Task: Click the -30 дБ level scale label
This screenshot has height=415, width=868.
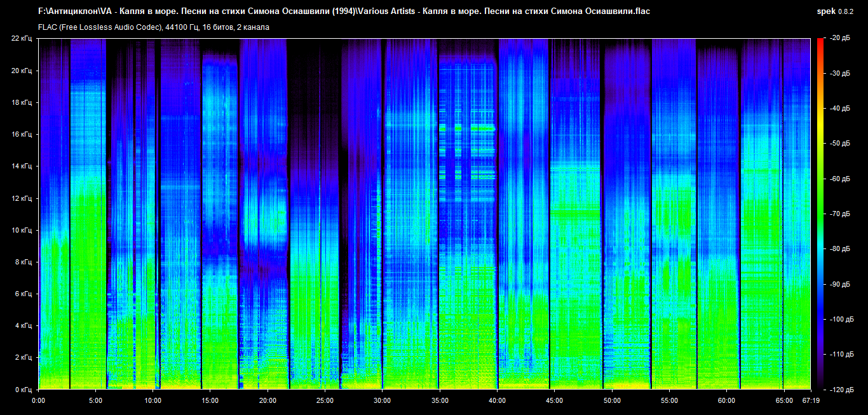Action: (x=841, y=74)
